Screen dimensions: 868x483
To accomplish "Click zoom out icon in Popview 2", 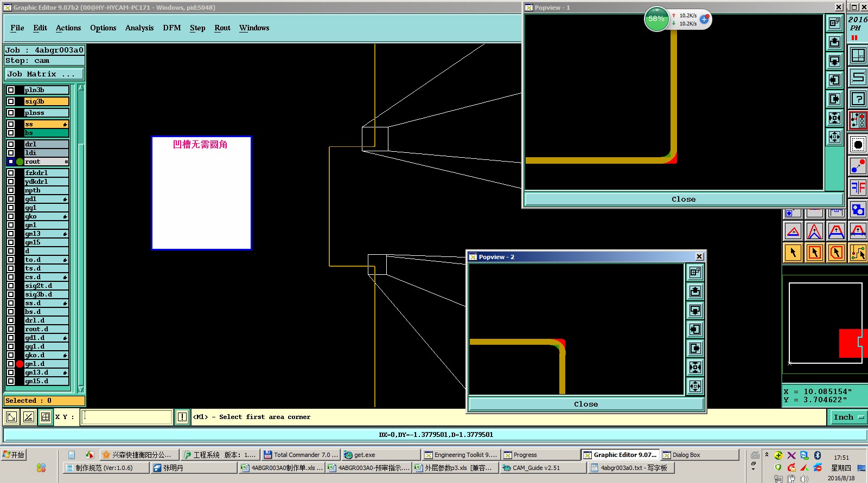I will 695,387.
